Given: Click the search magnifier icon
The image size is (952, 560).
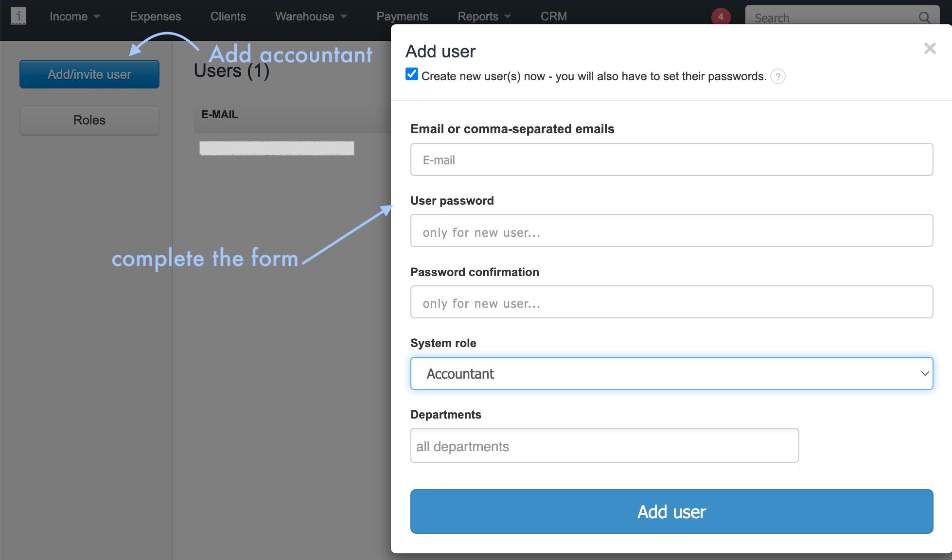Looking at the screenshot, I should (924, 18).
